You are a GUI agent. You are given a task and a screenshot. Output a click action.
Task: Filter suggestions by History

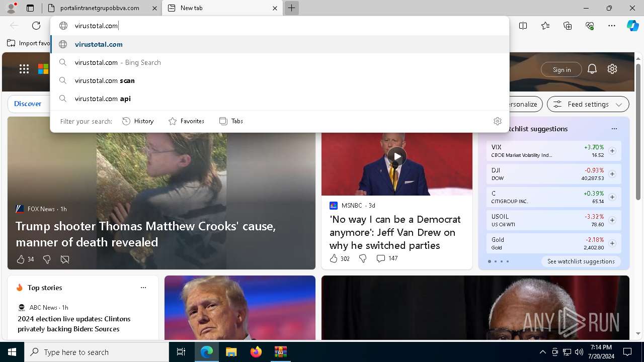point(138,121)
